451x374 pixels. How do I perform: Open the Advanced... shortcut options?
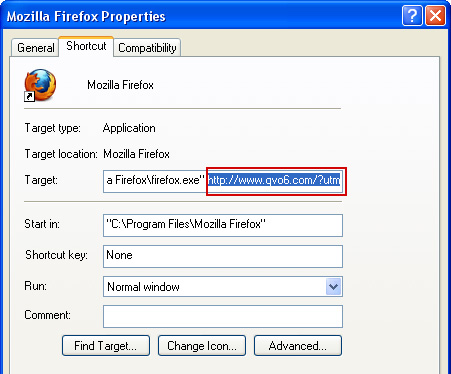pos(298,346)
